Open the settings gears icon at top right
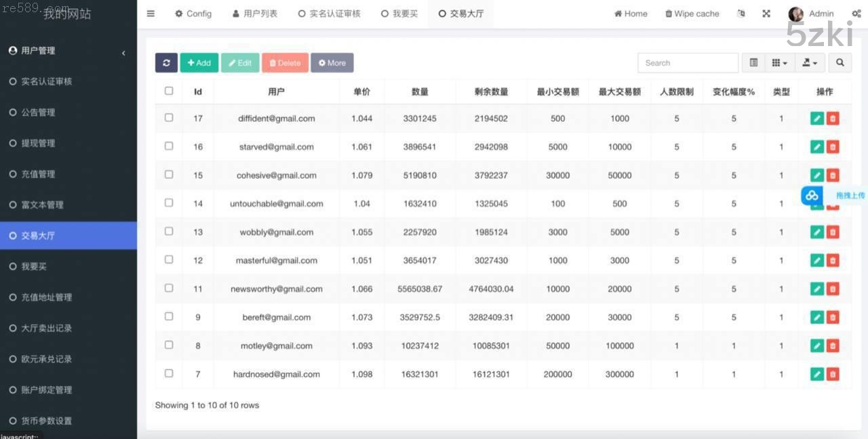Viewport: 868px width, 439px height. pyautogui.click(x=856, y=14)
